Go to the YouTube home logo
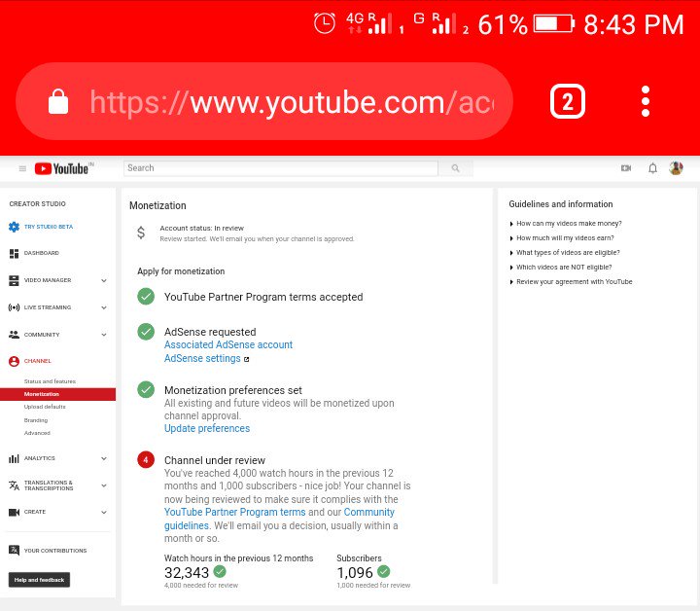Viewport: 700px width, 611px height. [63, 168]
